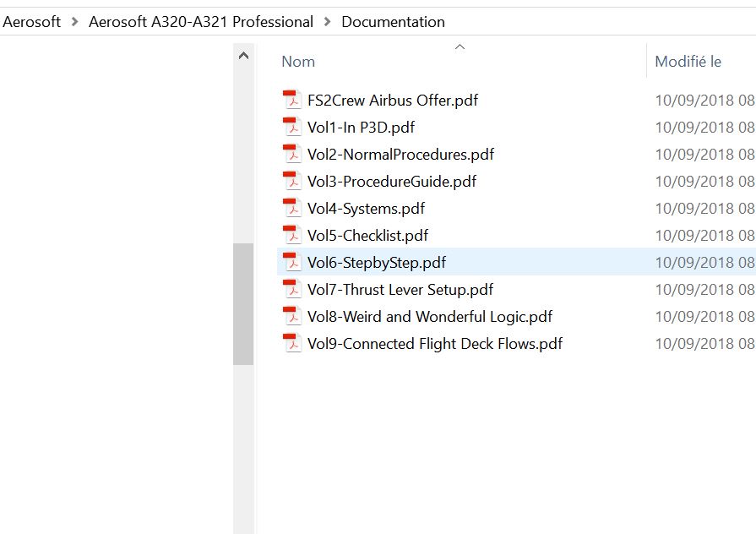Viewport: 756px width, 534px height.
Task: Click the modified date of Vol1-In P3D.pdf
Action: coord(704,128)
